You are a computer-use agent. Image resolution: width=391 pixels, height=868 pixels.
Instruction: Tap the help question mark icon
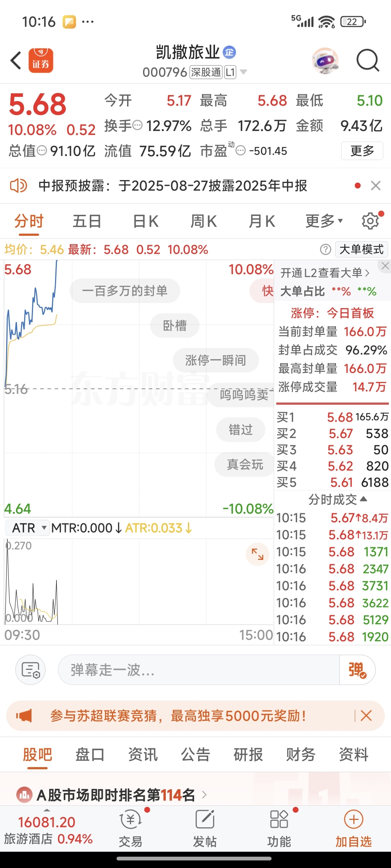click(325, 249)
